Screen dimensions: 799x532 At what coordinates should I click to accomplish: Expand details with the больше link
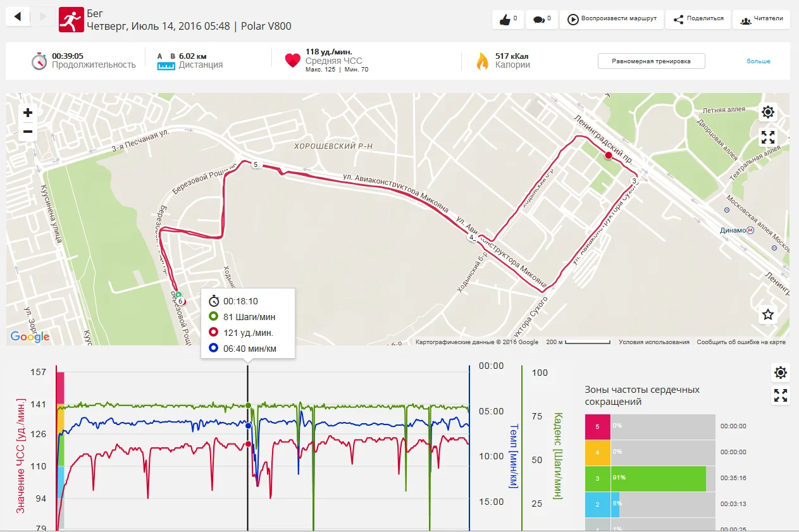[759, 61]
